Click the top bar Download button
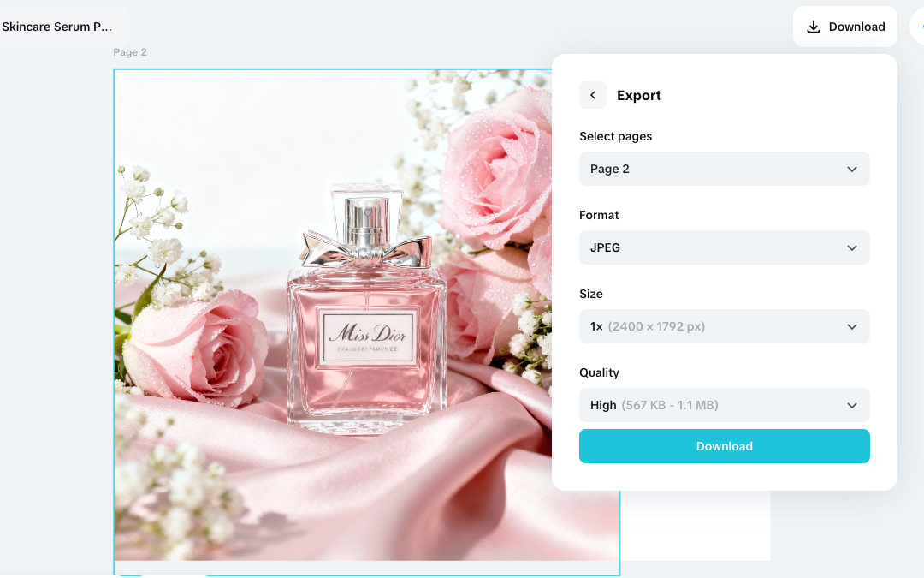 coord(845,27)
